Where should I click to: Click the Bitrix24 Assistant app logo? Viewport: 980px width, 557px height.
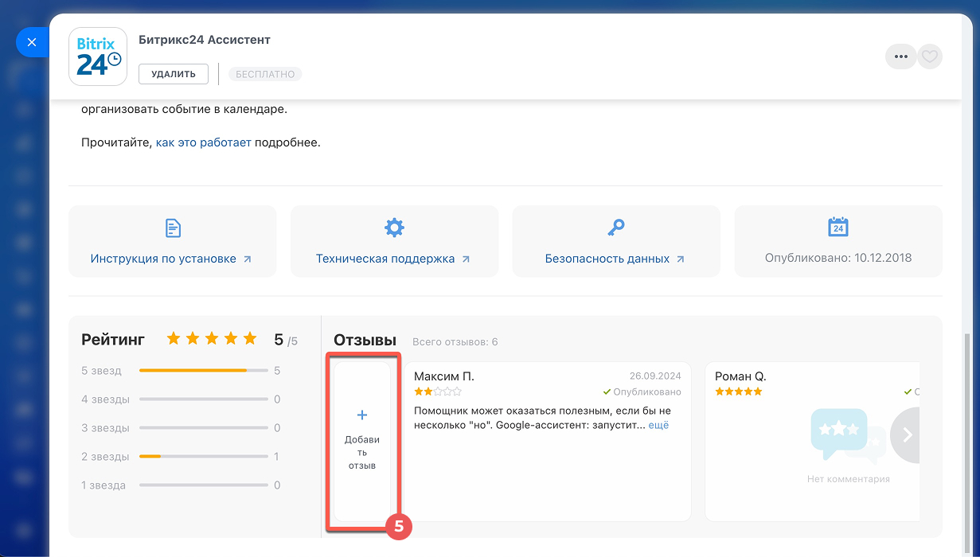(x=99, y=56)
